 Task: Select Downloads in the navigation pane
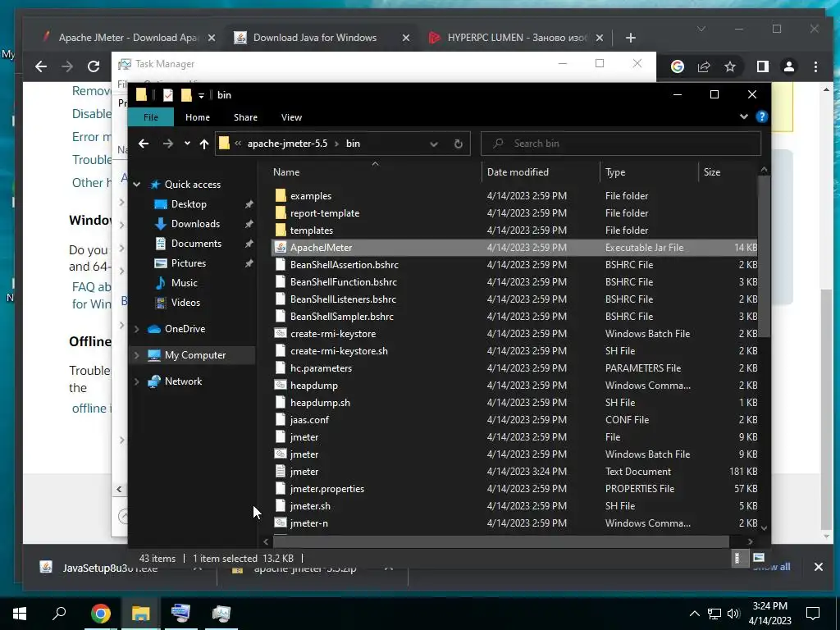coord(195,224)
